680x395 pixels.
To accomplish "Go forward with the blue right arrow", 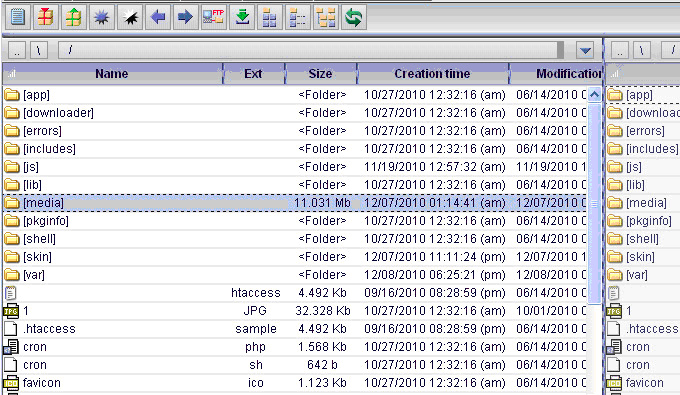I will [x=186, y=17].
